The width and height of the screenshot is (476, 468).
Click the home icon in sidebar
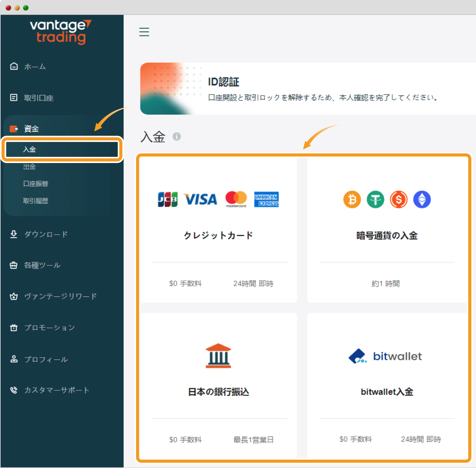14,66
